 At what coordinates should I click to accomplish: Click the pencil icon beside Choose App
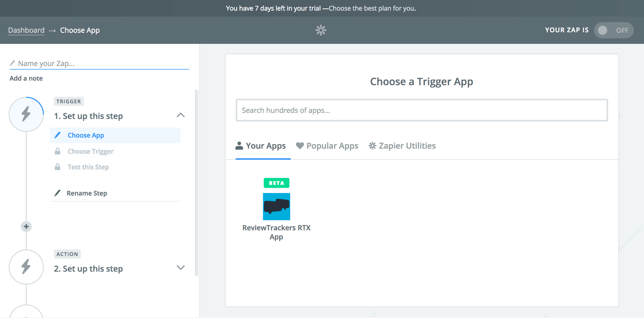[x=58, y=135]
